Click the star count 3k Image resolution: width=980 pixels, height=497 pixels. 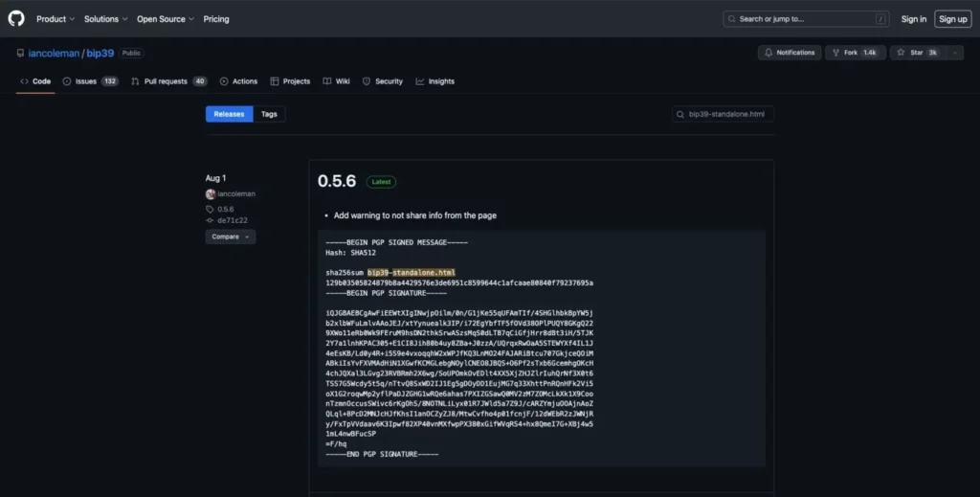tap(932, 53)
